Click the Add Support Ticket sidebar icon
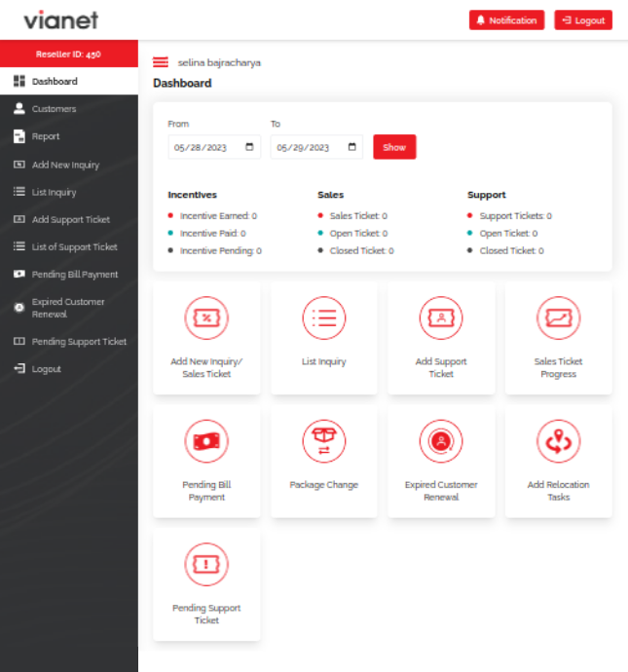The image size is (628, 672). [19, 219]
